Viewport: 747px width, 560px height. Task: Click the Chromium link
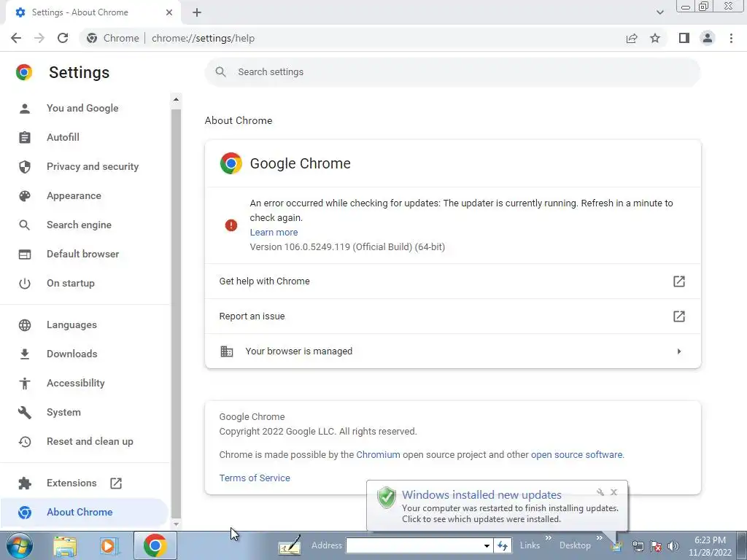379,455
